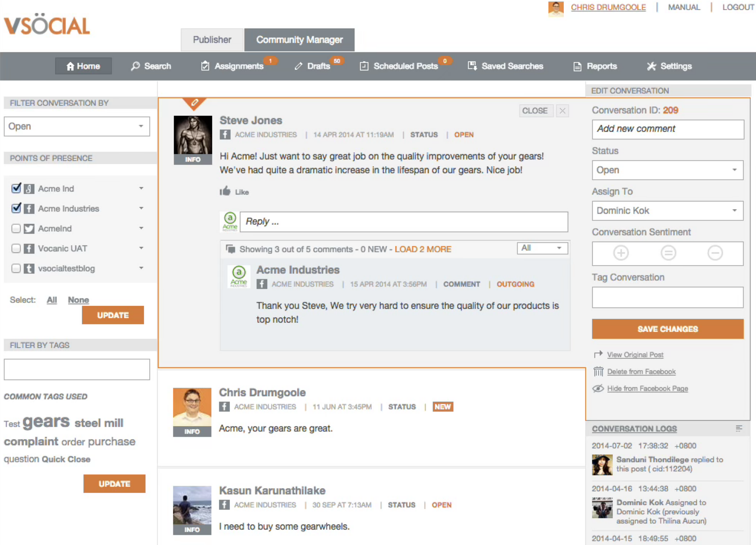This screenshot has width=756, height=545.
Task: Click the Reply input field
Action: (403, 222)
